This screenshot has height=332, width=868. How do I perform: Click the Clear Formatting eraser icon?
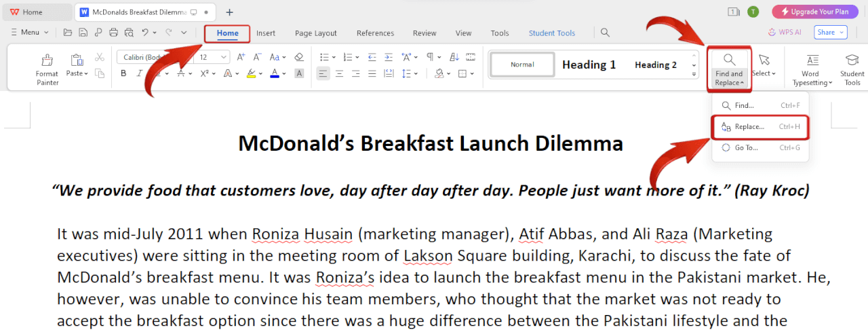pos(299,57)
